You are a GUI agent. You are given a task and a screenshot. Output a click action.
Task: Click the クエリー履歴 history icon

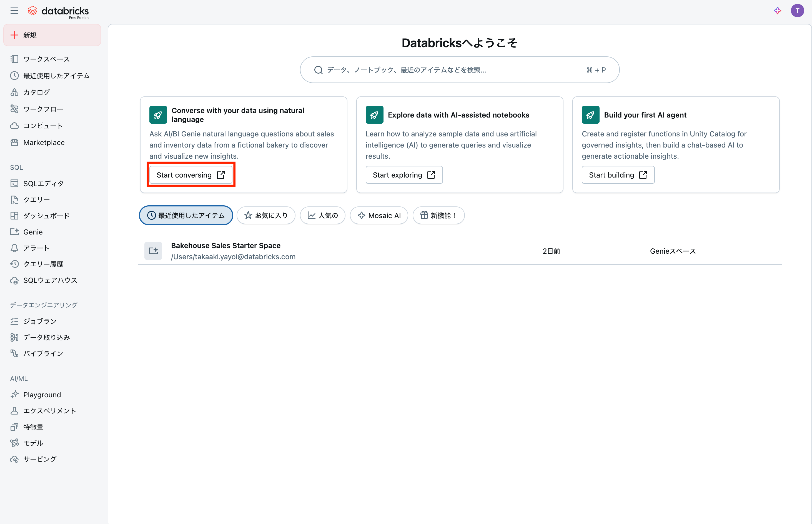point(14,264)
